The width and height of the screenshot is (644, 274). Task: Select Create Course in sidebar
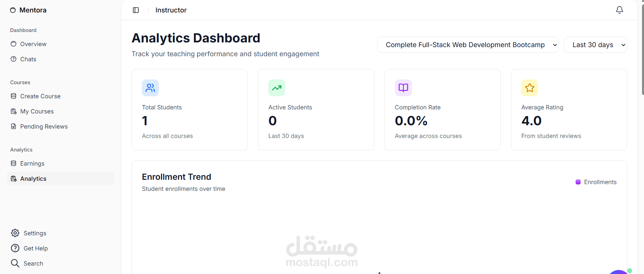pyautogui.click(x=40, y=96)
